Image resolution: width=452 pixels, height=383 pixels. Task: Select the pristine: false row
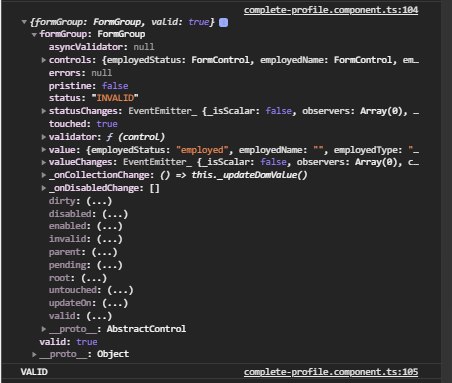[x=88, y=86]
